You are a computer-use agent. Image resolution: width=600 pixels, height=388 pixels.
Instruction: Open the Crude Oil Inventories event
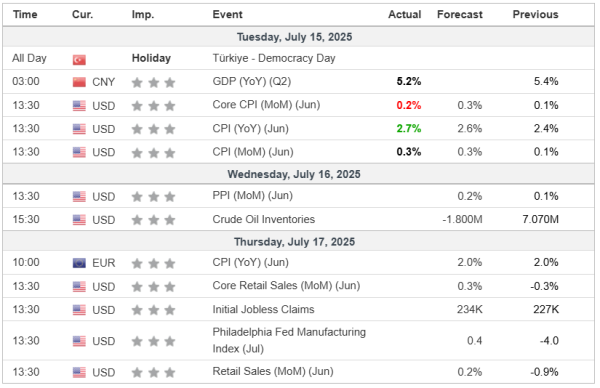pos(264,219)
